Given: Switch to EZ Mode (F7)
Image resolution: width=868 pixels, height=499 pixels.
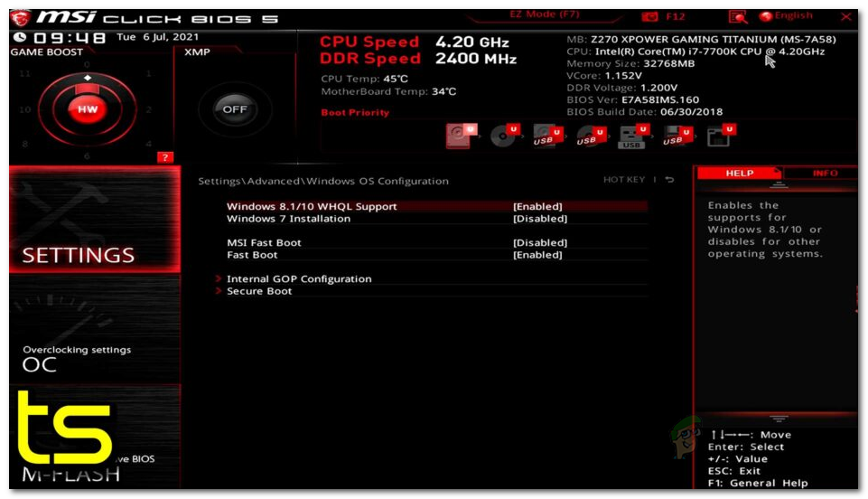Looking at the screenshot, I should pyautogui.click(x=544, y=15).
